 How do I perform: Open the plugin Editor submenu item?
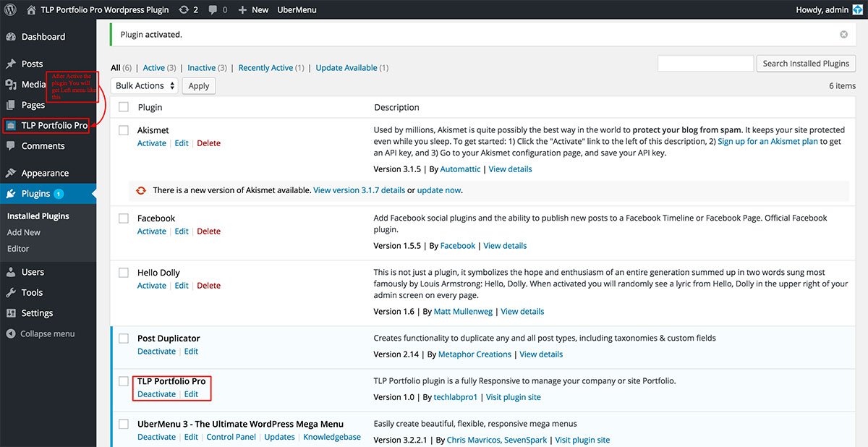click(18, 248)
